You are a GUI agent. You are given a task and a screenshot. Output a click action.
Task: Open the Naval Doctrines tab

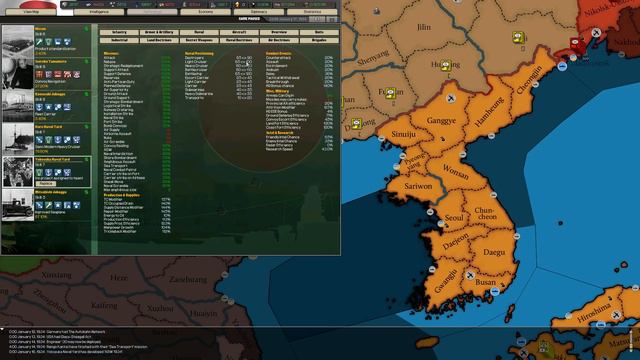coord(239,40)
